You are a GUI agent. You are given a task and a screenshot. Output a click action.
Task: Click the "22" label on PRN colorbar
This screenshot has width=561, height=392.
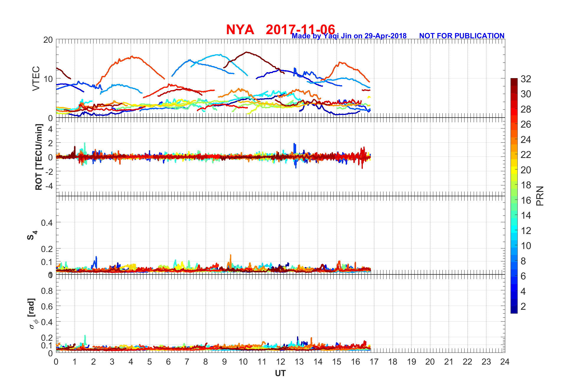526,155
